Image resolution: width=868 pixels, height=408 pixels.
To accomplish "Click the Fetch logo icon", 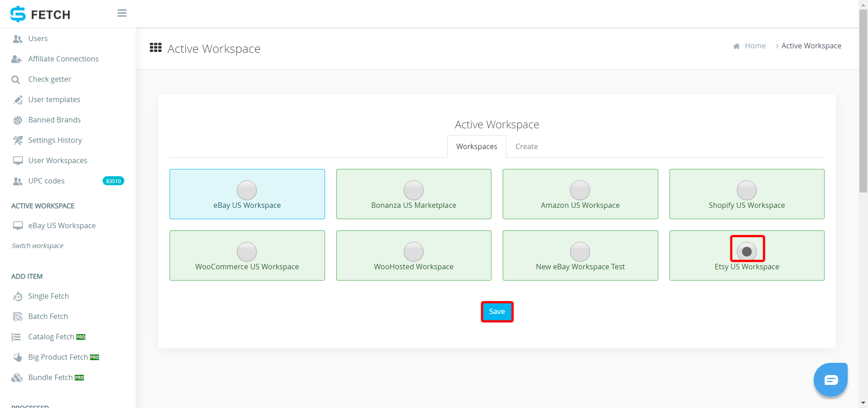I will [18, 14].
